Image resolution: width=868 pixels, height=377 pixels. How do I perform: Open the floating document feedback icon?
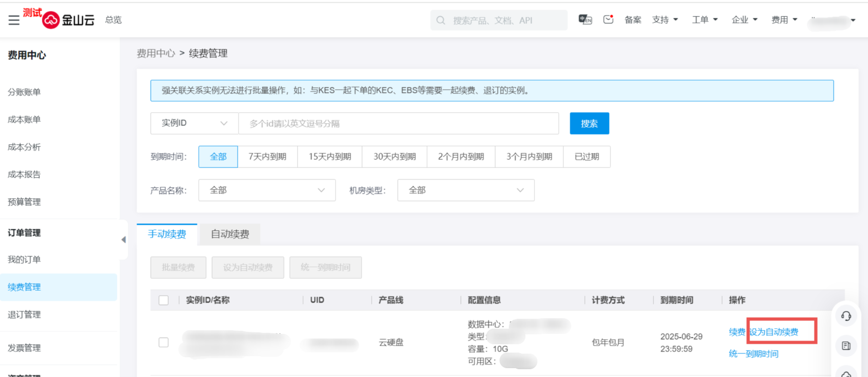(846, 346)
